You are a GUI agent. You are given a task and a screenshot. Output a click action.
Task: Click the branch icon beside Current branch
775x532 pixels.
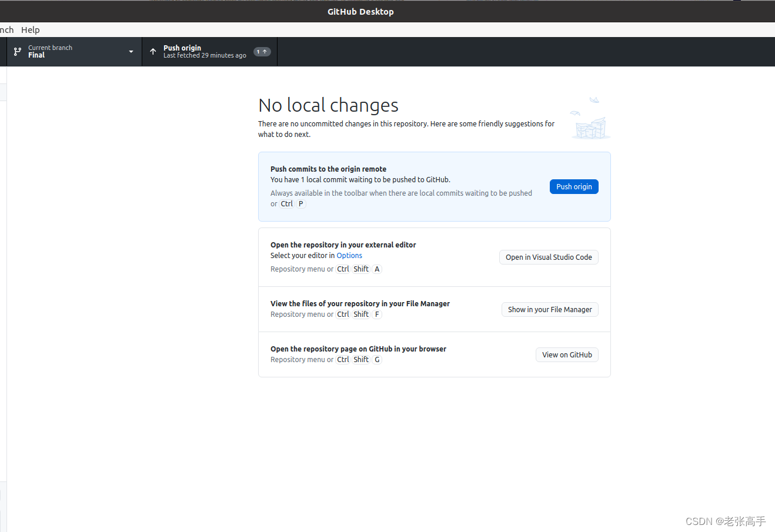point(18,52)
